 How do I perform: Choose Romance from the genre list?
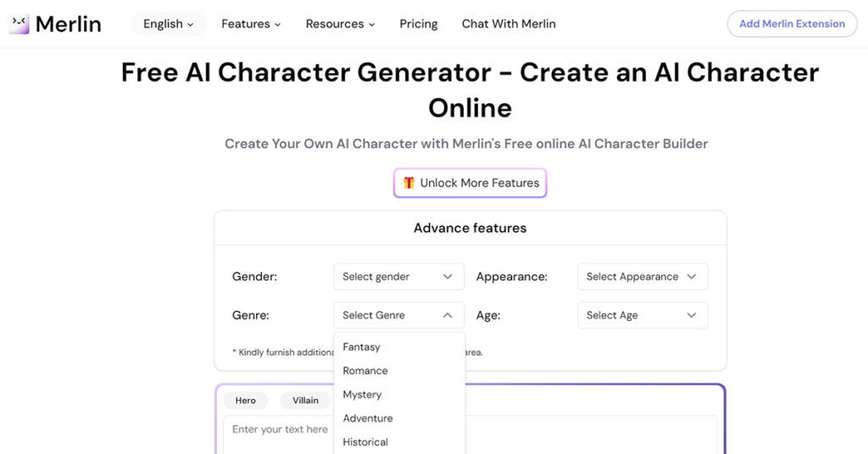pos(365,371)
